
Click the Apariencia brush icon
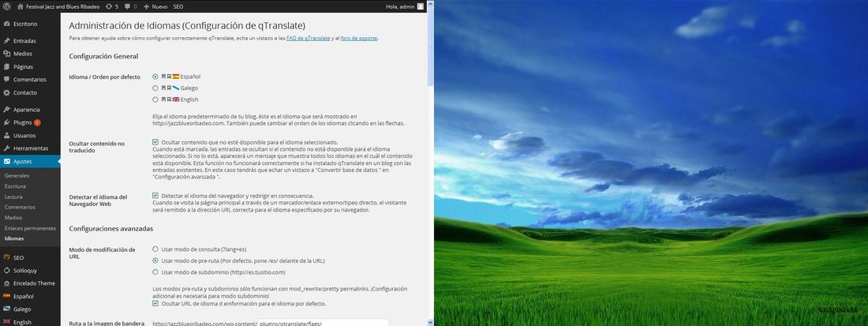tap(6, 110)
